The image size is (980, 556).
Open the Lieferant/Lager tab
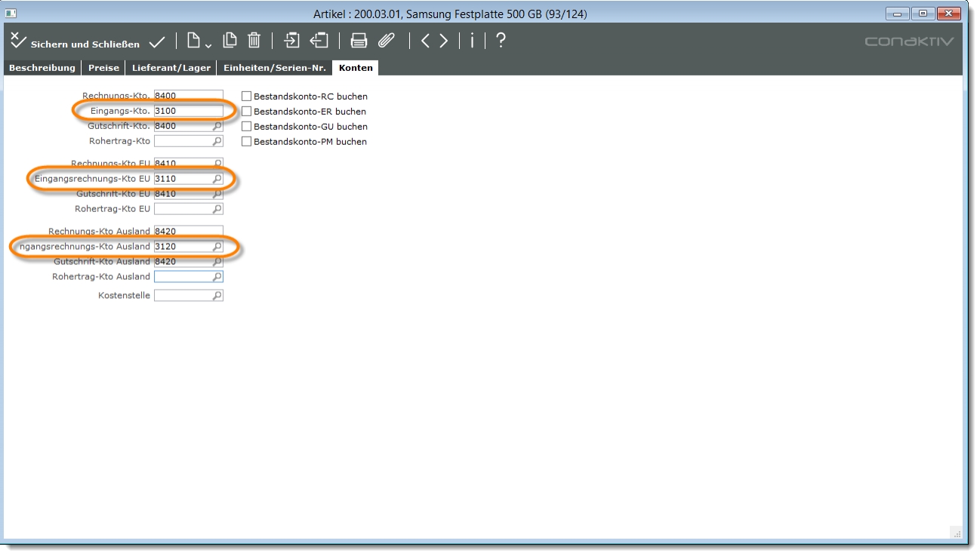[x=171, y=68]
